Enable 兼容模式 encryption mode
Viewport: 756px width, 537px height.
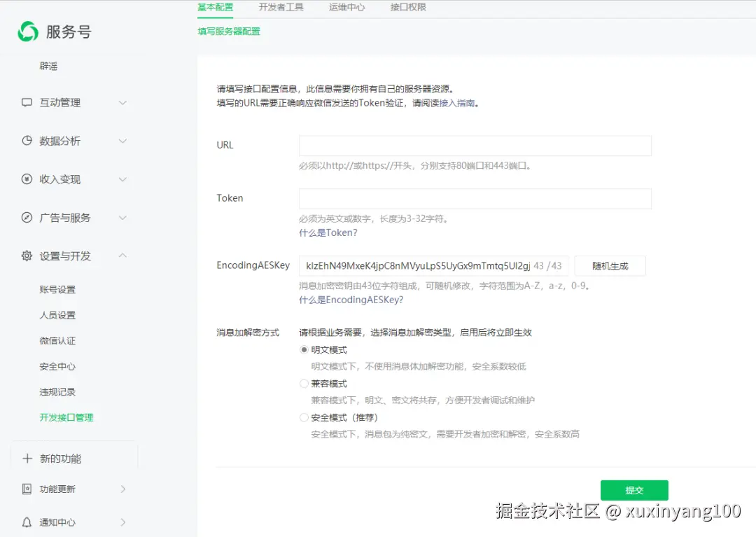tap(302, 383)
